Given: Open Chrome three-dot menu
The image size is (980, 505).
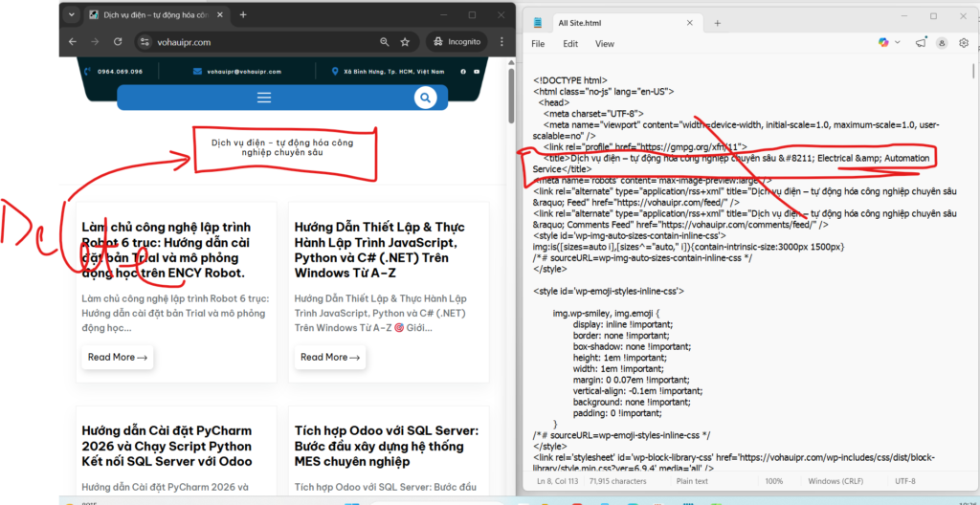Looking at the screenshot, I should (501, 42).
